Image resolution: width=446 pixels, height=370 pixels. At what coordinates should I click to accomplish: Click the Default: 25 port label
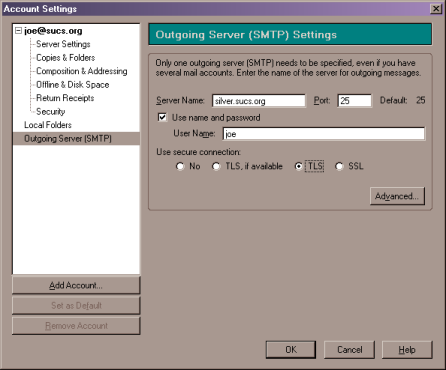(402, 100)
